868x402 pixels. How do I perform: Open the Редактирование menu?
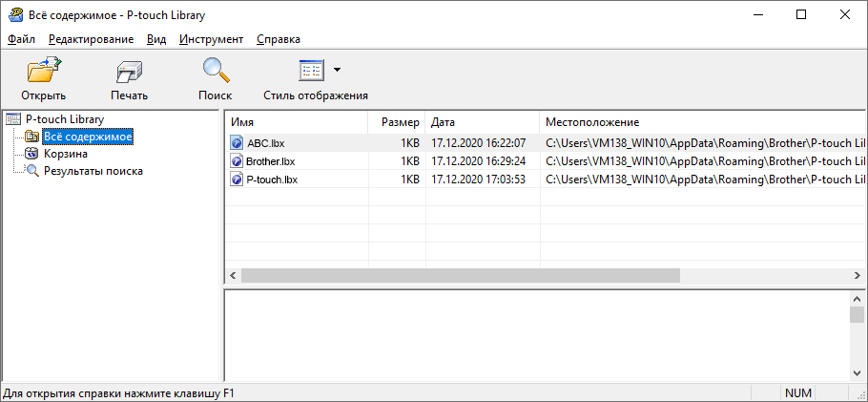click(92, 39)
